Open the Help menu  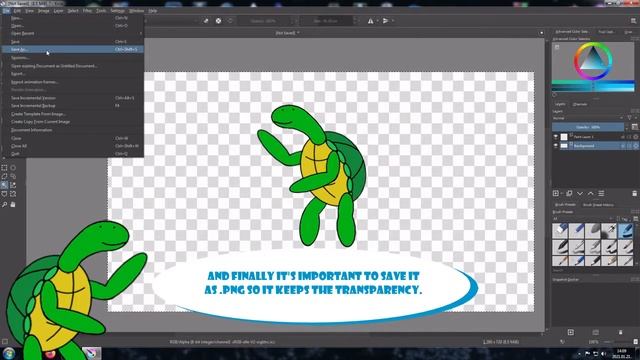point(153,11)
